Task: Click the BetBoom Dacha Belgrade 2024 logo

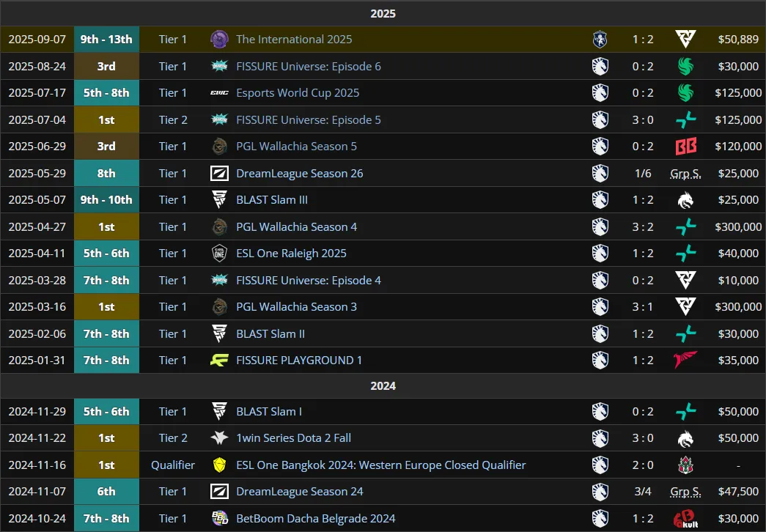Action: 219,518
